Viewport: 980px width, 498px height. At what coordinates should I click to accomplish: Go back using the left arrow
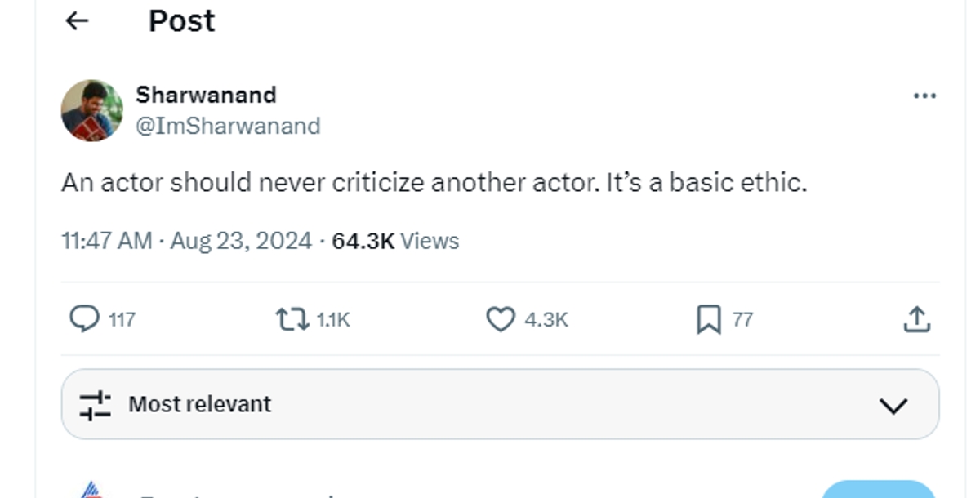point(77,21)
